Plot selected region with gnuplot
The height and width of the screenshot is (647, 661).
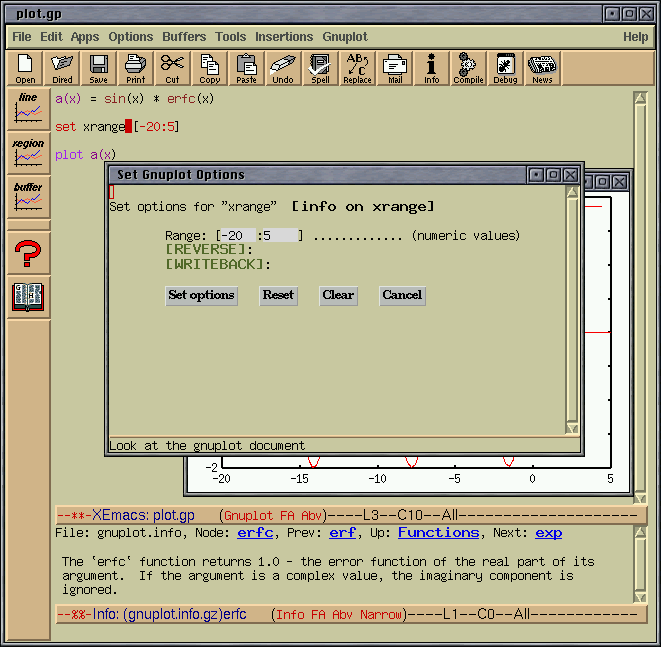28,153
